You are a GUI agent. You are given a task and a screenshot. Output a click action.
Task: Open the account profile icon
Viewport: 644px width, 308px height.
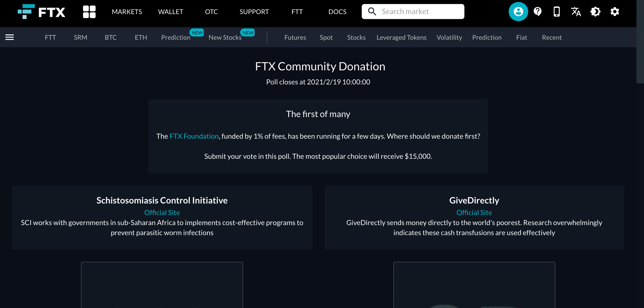click(x=518, y=12)
